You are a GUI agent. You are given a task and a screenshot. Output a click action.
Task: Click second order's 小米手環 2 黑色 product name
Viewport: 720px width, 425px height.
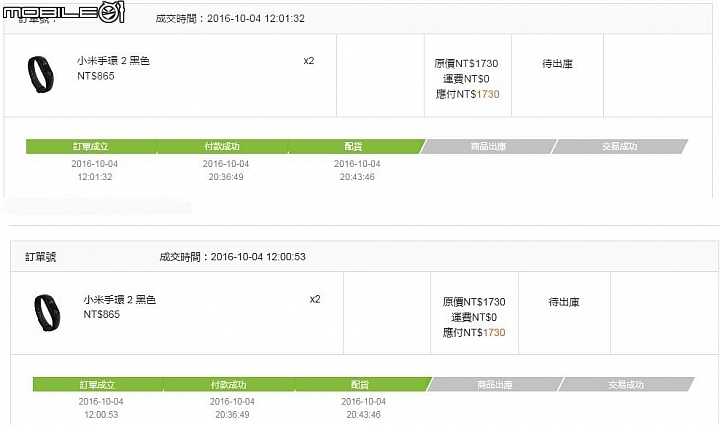tap(119, 299)
